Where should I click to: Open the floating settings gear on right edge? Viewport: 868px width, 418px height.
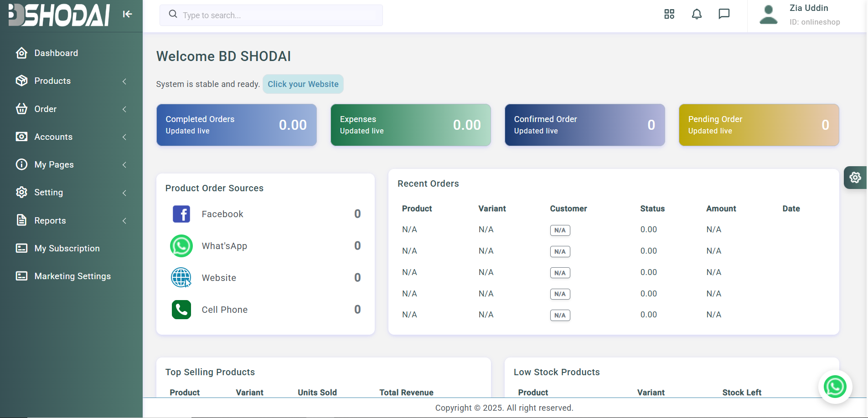tap(855, 178)
